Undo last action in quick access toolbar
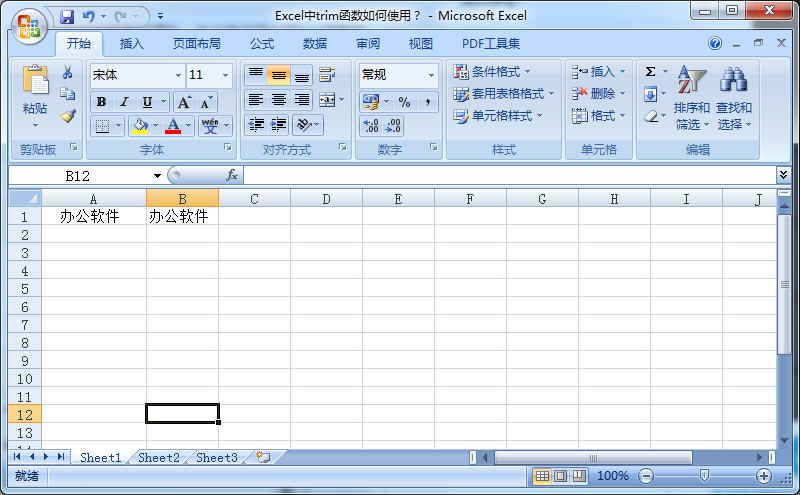800x495 pixels. pyautogui.click(x=89, y=17)
